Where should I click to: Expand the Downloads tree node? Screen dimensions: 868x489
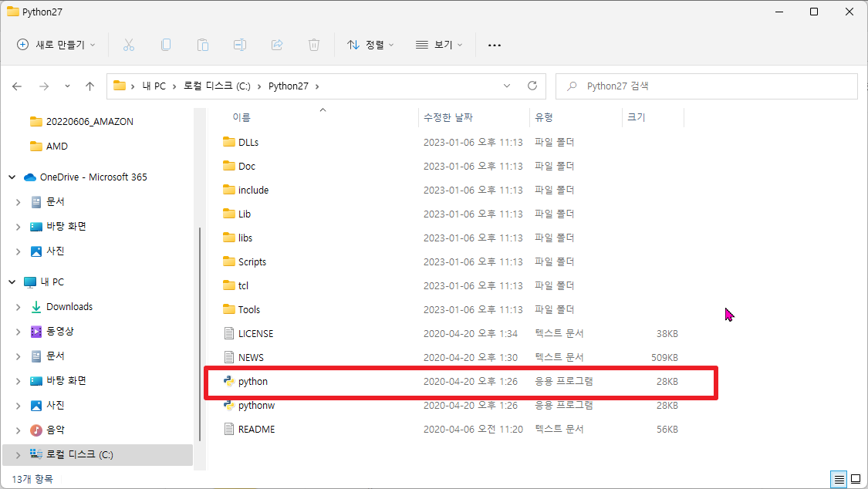coord(18,307)
